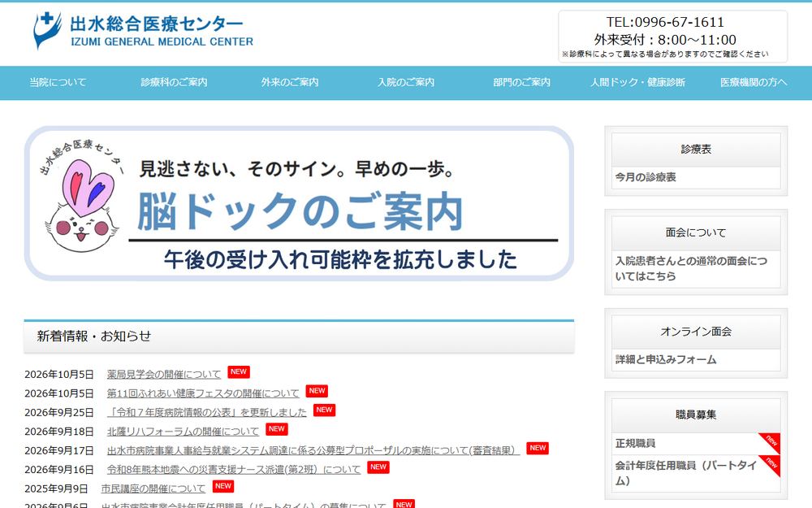Click the date 2026年9月17日
The width and height of the screenshot is (812, 508).
tap(59, 451)
